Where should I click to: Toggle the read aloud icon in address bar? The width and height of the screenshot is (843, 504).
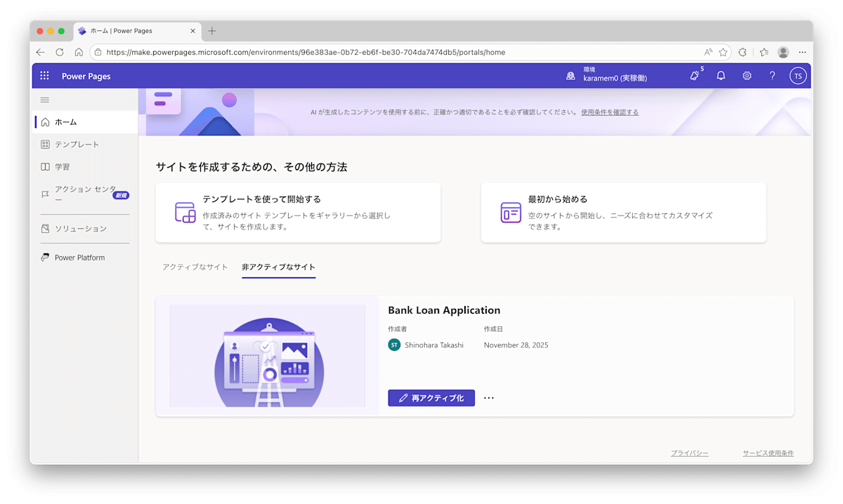pos(708,52)
